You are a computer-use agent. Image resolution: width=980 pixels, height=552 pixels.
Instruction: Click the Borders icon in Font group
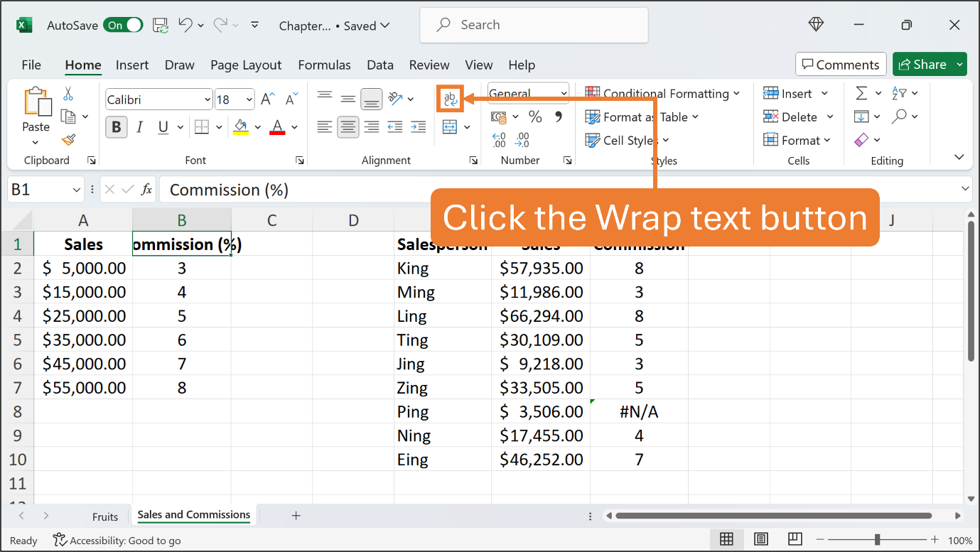[x=202, y=127]
